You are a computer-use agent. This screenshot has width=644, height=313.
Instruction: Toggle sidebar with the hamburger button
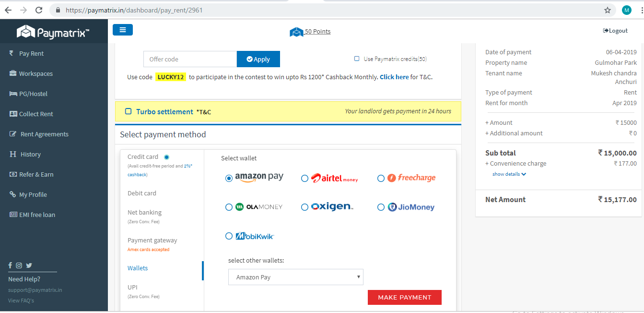[x=123, y=30]
